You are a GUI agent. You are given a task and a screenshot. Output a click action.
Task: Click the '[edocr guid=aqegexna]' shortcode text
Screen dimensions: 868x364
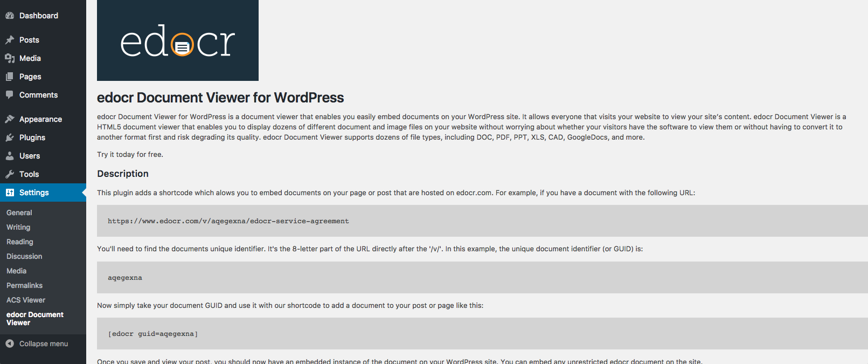[x=153, y=334]
